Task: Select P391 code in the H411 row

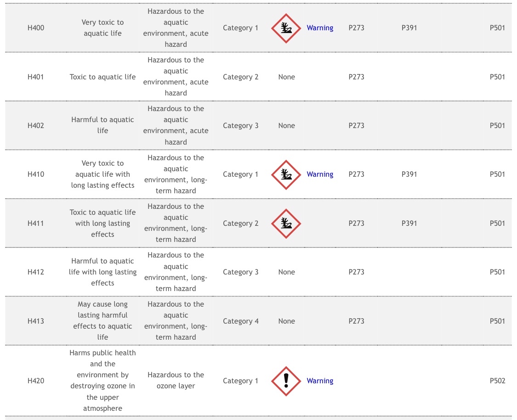Action: tap(409, 224)
